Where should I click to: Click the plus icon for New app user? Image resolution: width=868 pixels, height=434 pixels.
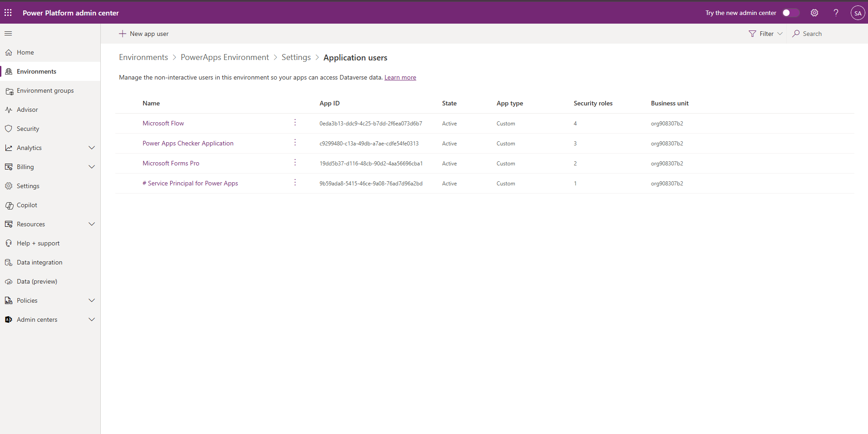[x=123, y=34]
